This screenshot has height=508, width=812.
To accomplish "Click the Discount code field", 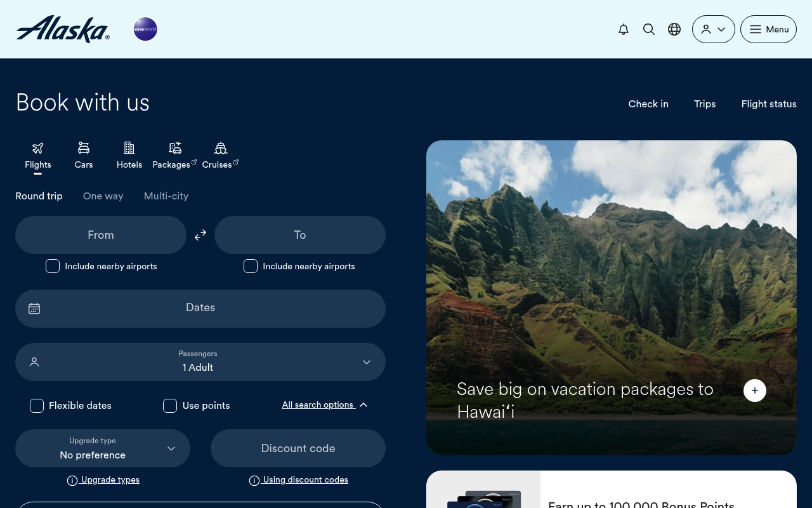I will (298, 448).
